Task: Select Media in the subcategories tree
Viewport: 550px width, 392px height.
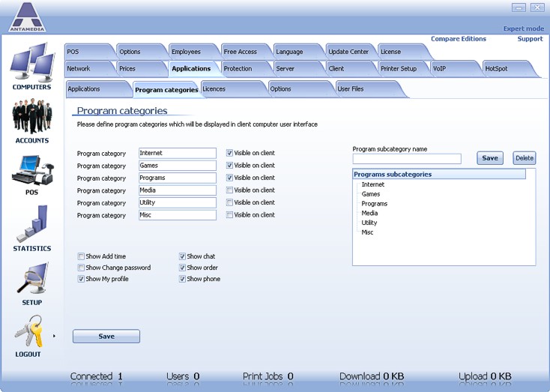Action: coord(369,213)
